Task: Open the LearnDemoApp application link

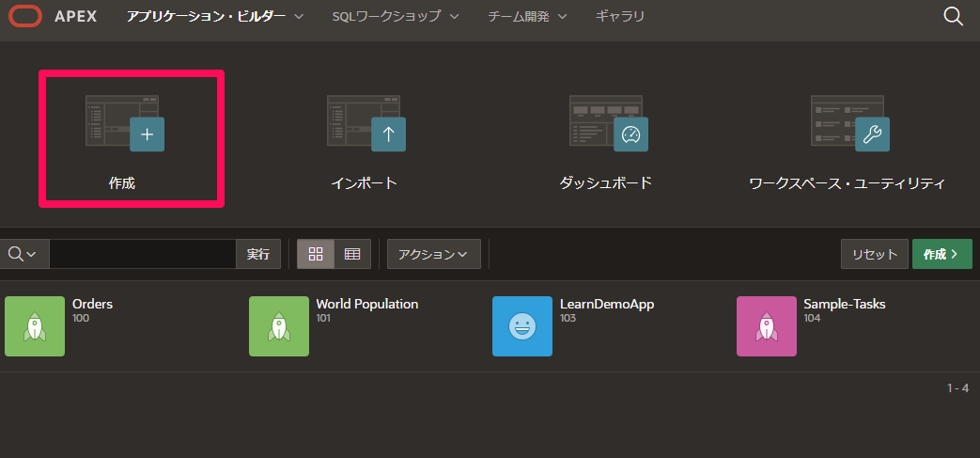Action: 607,304
